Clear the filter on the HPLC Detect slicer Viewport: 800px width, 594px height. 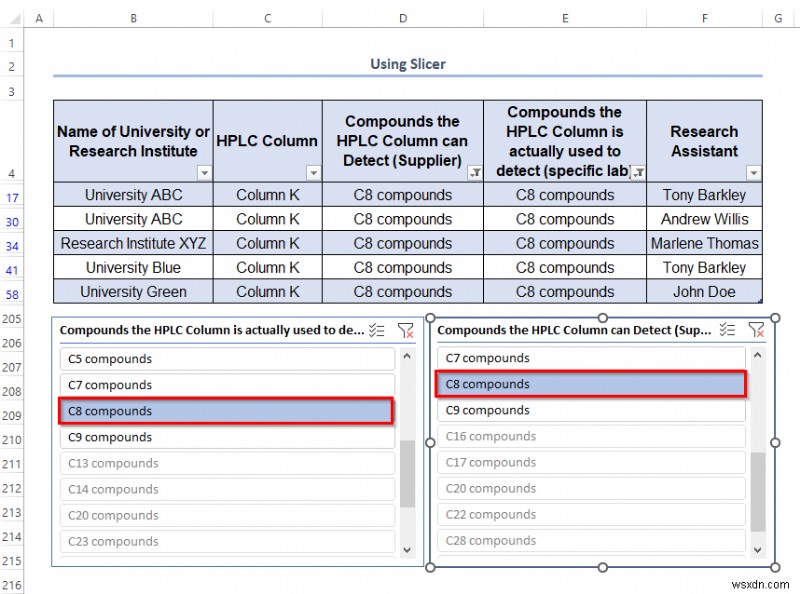(755, 329)
